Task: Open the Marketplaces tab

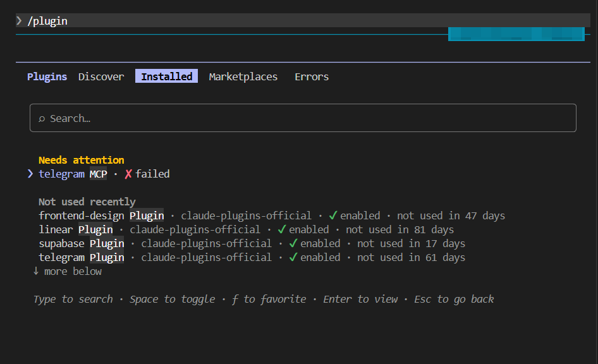Action: click(x=243, y=76)
